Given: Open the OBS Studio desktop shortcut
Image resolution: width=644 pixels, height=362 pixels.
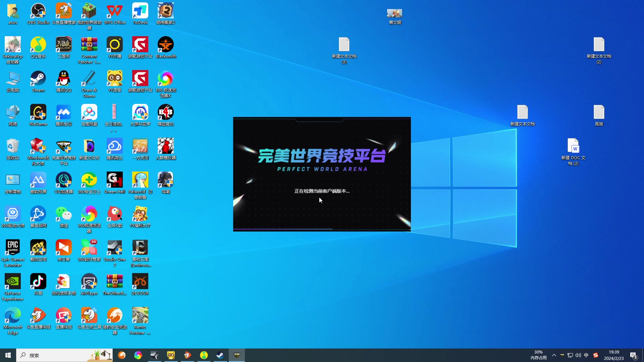Looking at the screenshot, I should (x=38, y=14).
